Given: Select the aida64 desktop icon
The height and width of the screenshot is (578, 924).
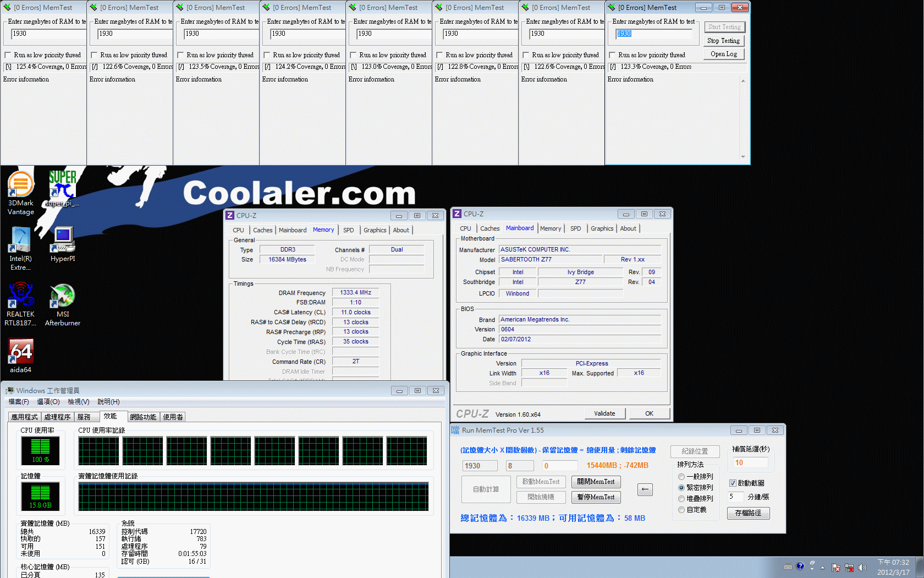Looking at the screenshot, I should [21, 356].
